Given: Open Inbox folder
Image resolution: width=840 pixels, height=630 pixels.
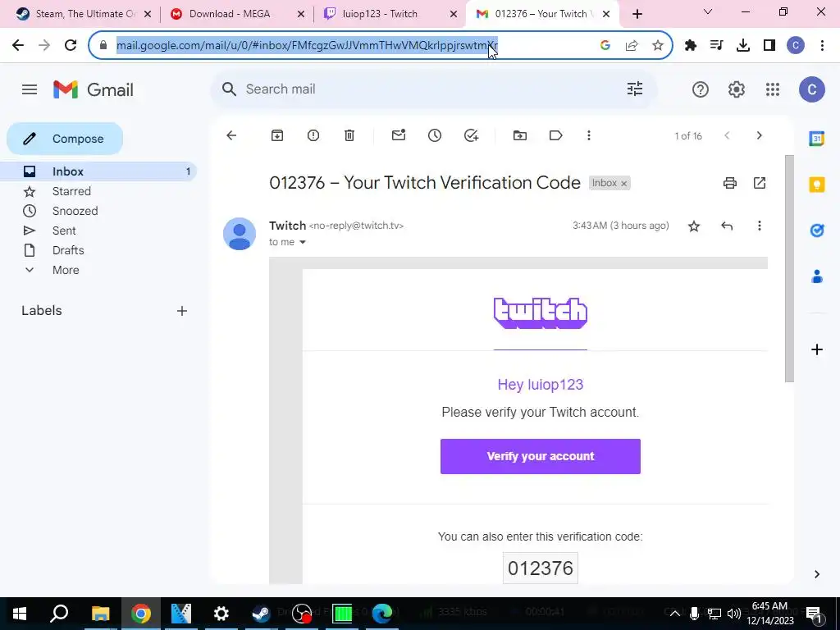Looking at the screenshot, I should point(98,171).
